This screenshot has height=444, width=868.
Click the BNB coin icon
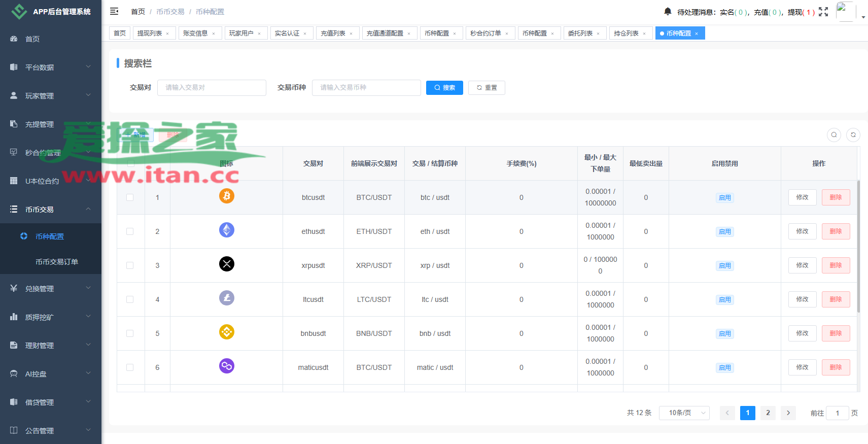pos(227,332)
